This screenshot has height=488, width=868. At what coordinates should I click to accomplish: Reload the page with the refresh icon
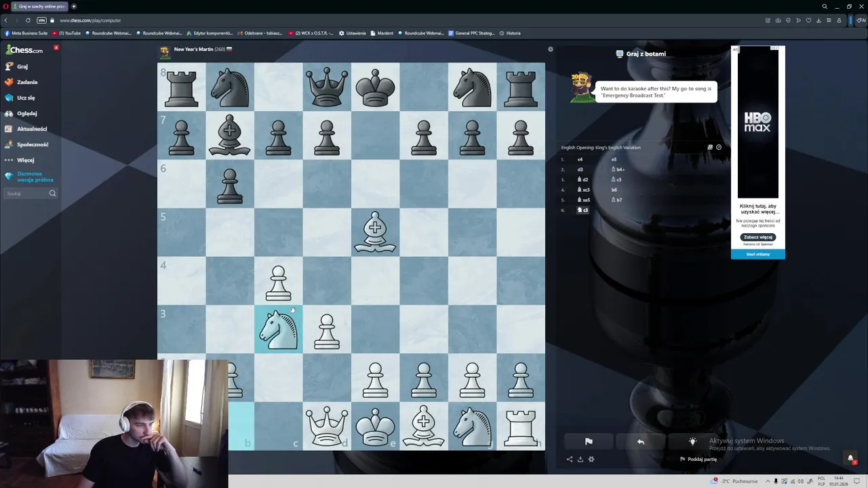pos(28,20)
